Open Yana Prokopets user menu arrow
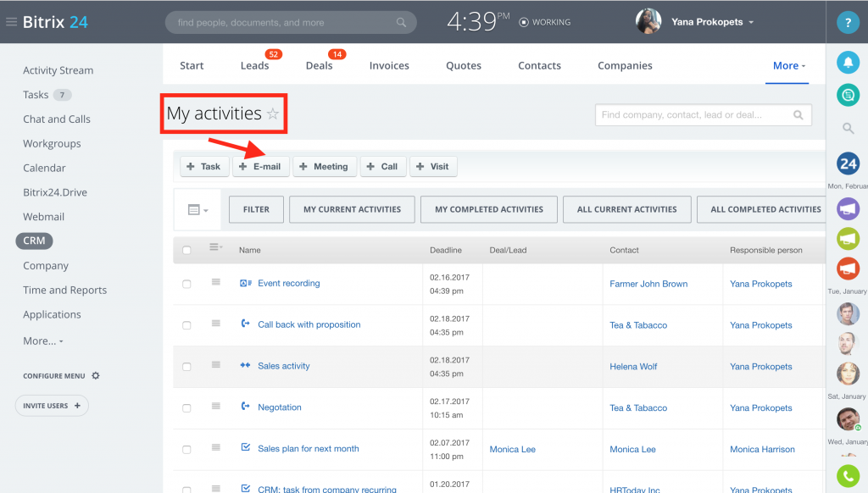 pyautogui.click(x=751, y=23)
